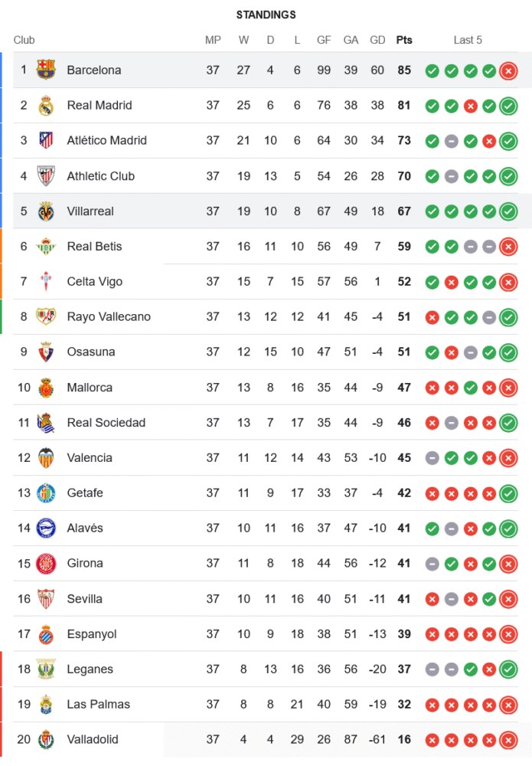This screenshot has width=532, height=766.
Task: Click the Real Madrid crest icon
Action: tap(46, 105)
